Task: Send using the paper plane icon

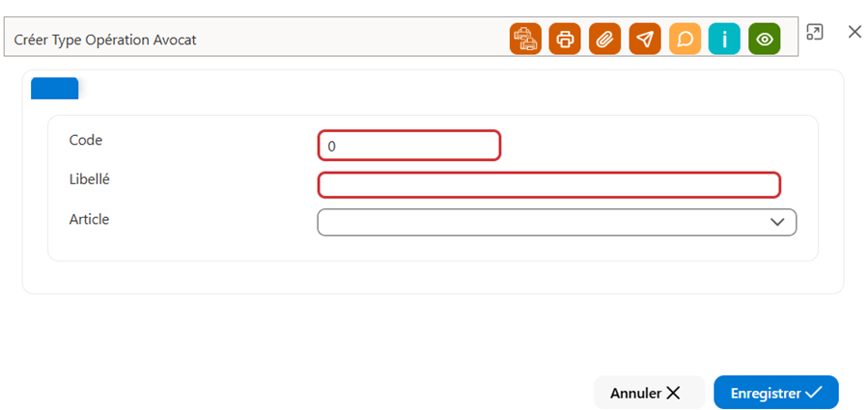Action: [x=645, y=39]
